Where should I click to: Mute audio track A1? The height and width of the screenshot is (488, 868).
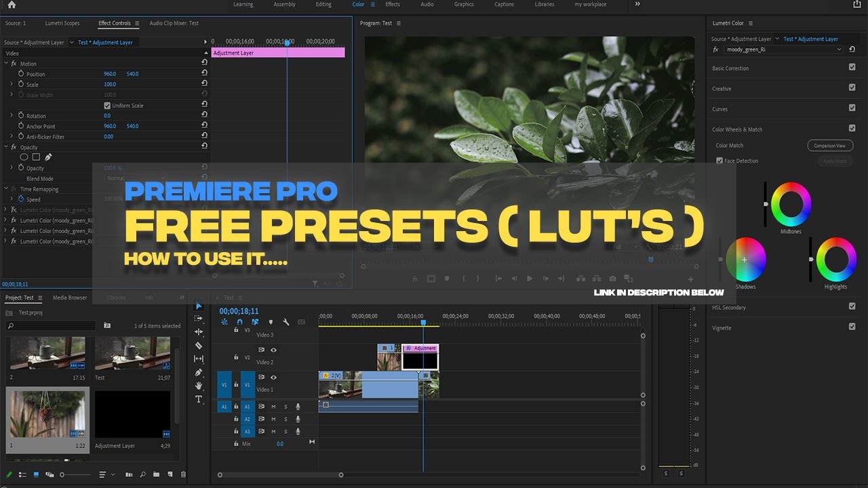tap(273, 407)
